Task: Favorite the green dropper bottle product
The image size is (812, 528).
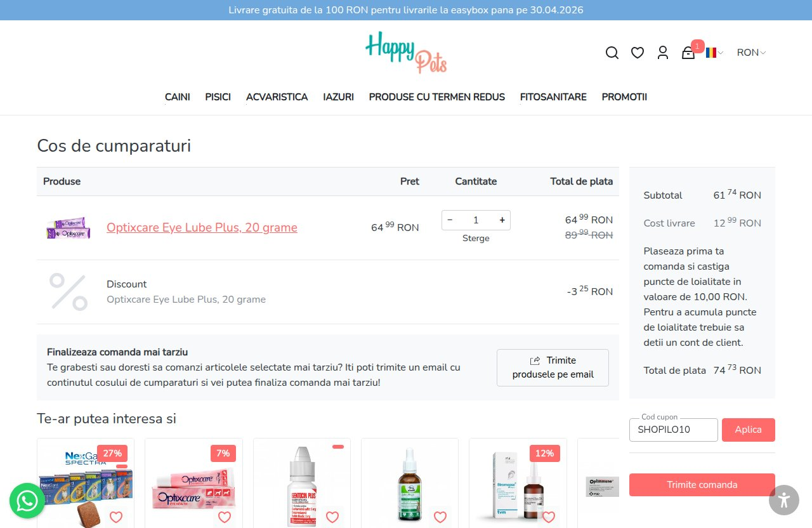Action: coord(440,517)
